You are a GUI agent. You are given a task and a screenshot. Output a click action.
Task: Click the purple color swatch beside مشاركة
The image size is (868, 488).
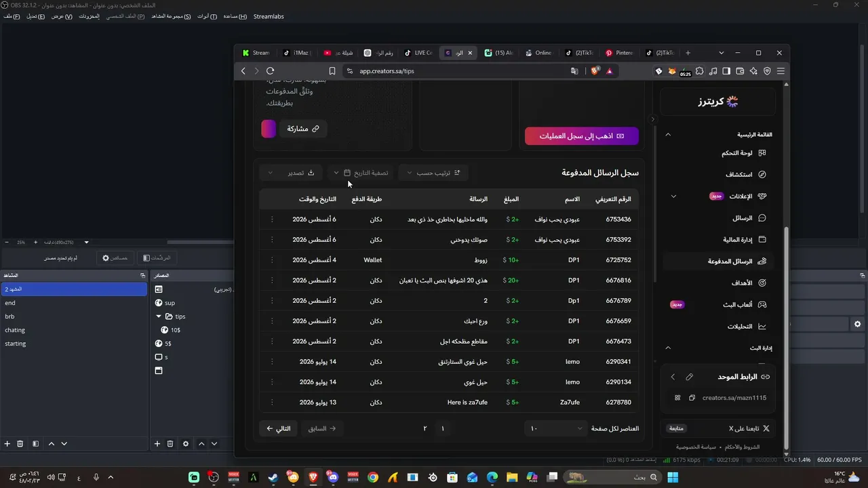click(x=269, y=129)
